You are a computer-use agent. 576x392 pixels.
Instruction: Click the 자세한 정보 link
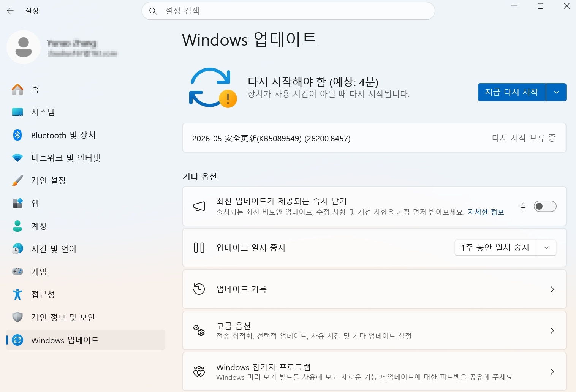point(486,212)
